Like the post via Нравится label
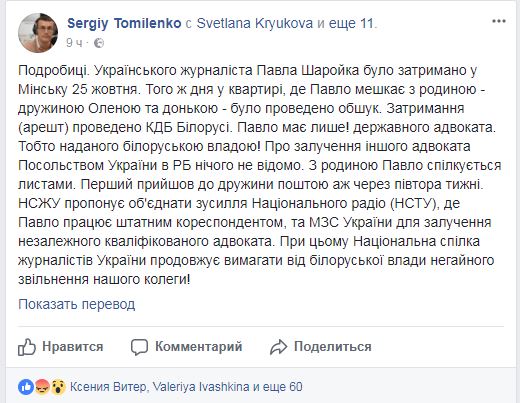This screenshot has width=520, height=403. click(x=72, y=347)
